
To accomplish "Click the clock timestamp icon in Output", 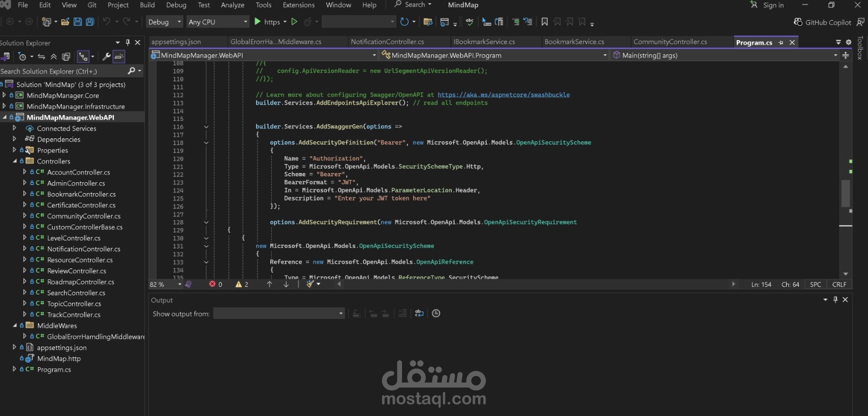I will [436, 313].
